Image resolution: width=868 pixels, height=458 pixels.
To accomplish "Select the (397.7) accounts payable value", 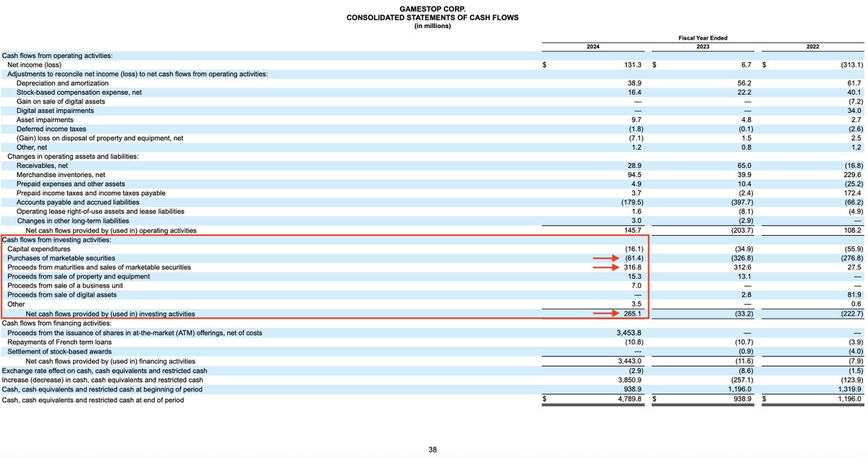I will (741, 202).
